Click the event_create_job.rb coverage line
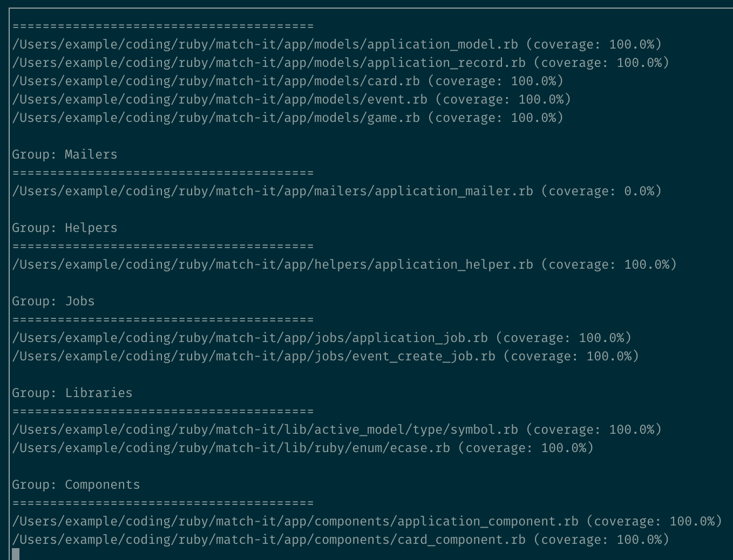The image size is (733, 560). (x=325, y=356)
